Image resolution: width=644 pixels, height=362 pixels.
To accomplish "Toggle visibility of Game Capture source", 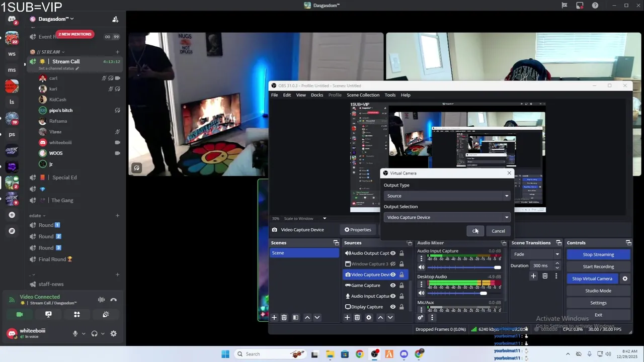I will [393, 285].
